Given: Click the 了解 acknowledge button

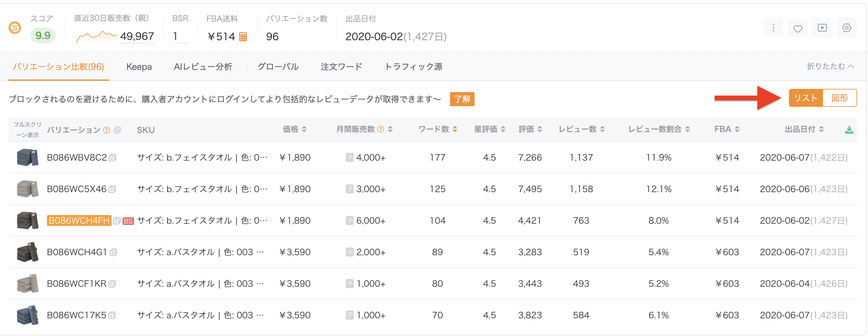Looking at the screenshot, I should point(462,99).
